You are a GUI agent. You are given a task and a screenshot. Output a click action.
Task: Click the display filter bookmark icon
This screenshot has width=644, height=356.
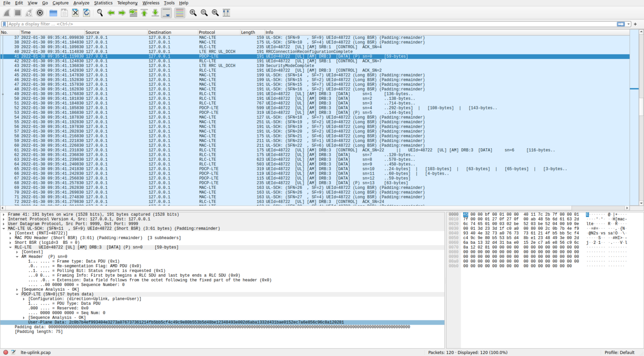[5, 24]
